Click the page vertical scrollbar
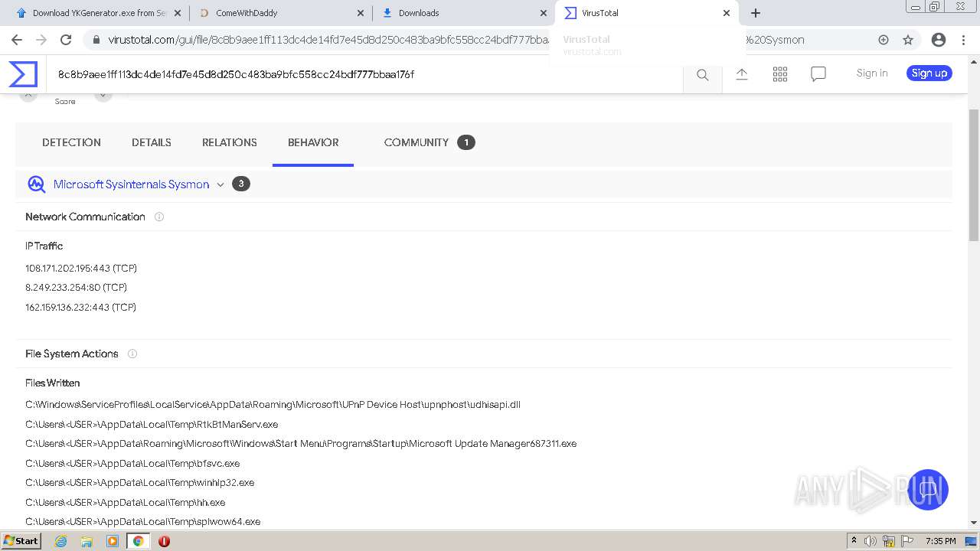Screen dimensions: 980x551 point(974,176)
